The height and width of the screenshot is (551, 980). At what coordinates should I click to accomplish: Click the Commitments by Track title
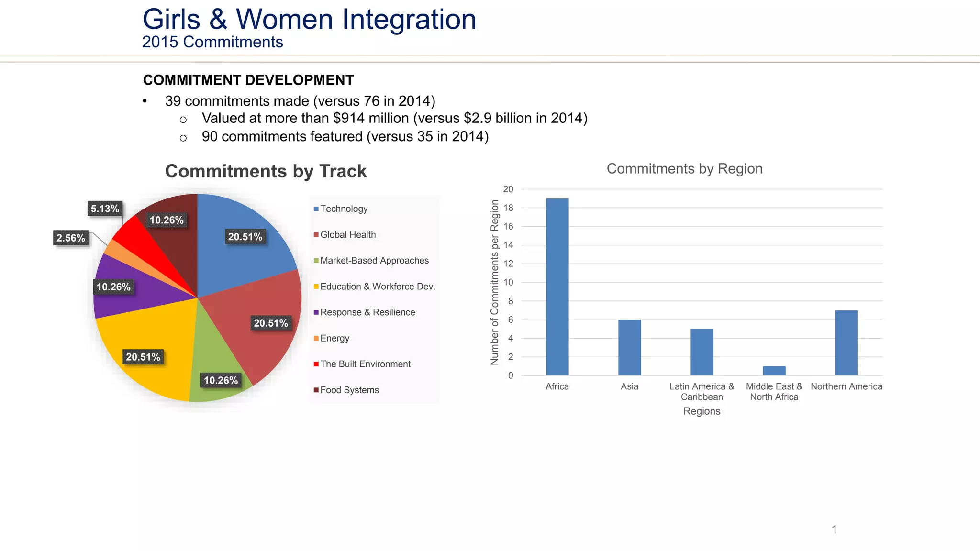pyautogui.click(x=266, y=171)
